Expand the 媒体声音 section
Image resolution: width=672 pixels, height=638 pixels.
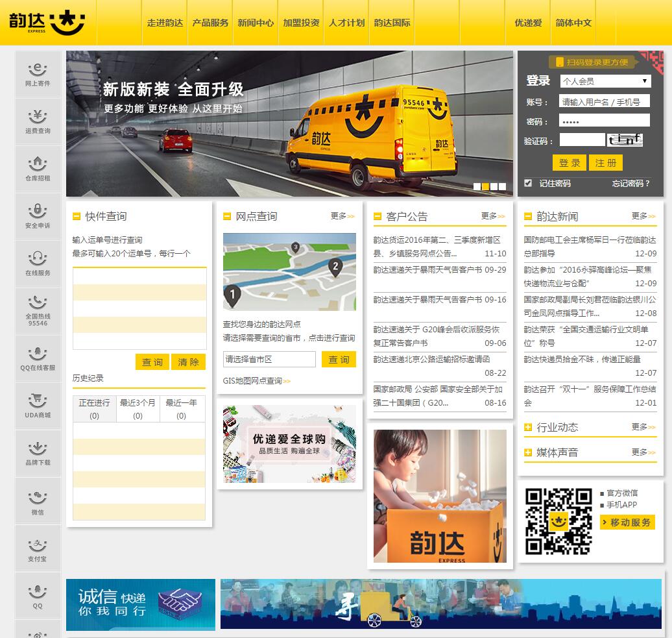(528, 452)
